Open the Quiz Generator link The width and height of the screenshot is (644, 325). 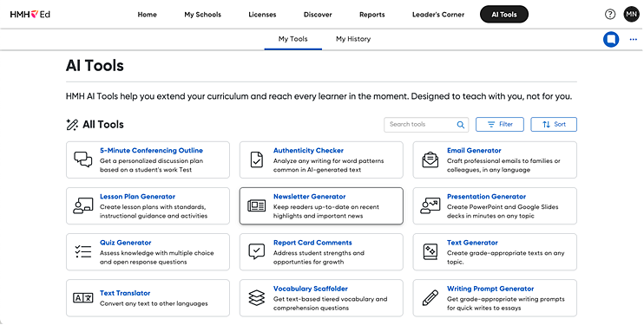tap(126, 243)
